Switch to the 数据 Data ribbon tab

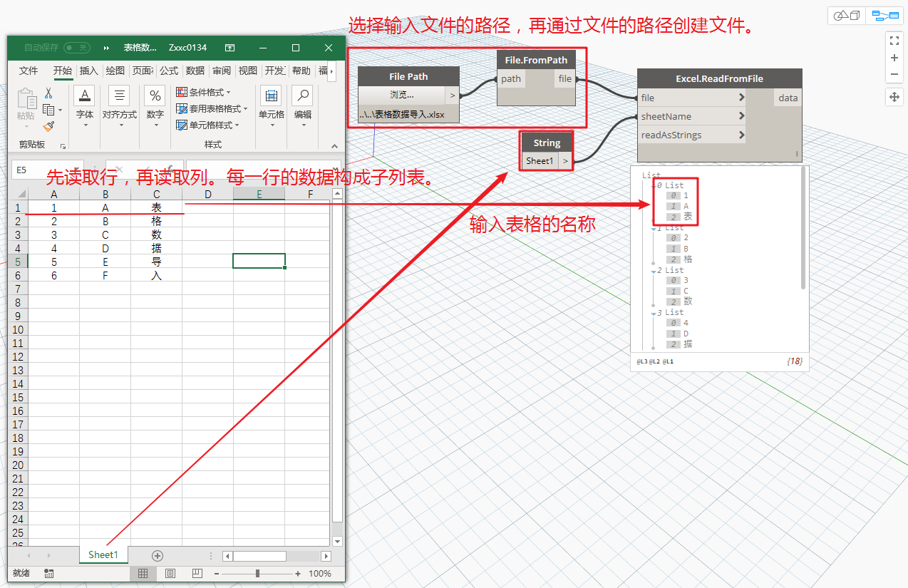[195, 71]
